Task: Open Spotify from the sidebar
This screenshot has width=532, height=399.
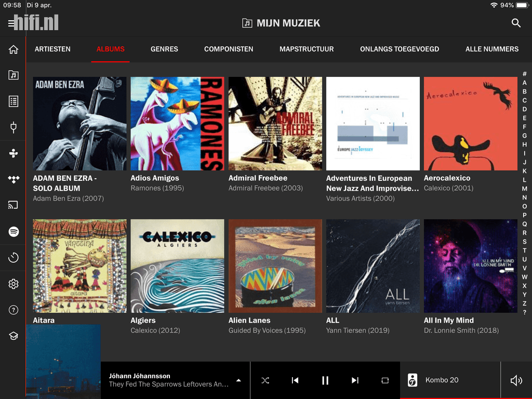Action: coord(13,231)
